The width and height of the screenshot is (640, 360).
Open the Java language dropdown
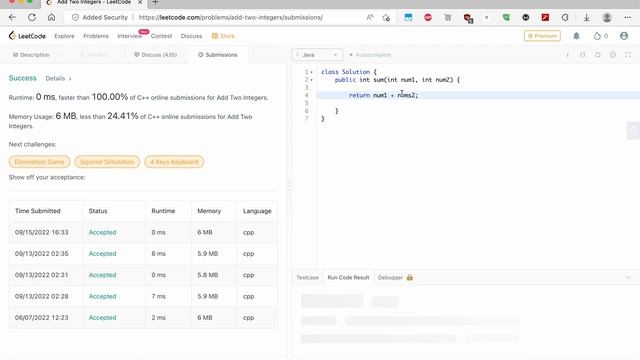(317, 55)
